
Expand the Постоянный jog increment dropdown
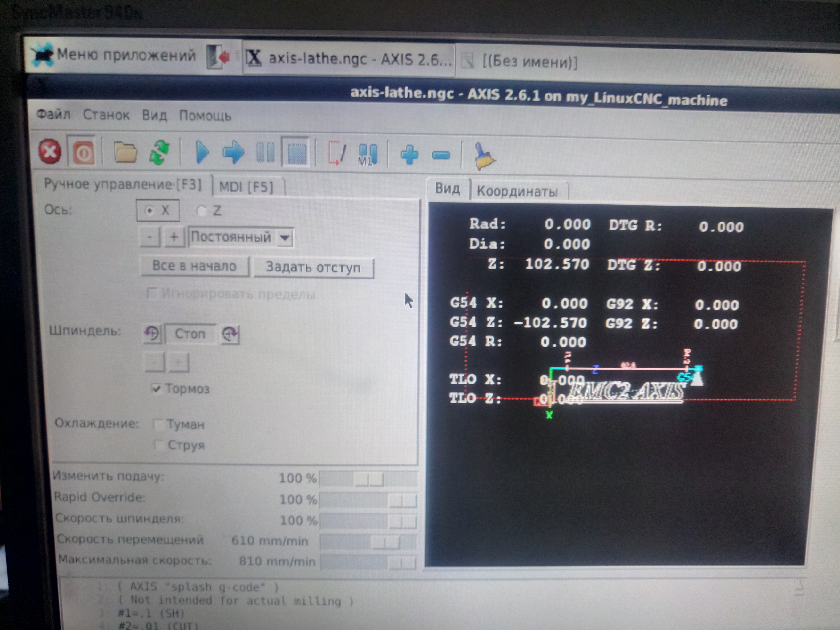tap(285, 238)
